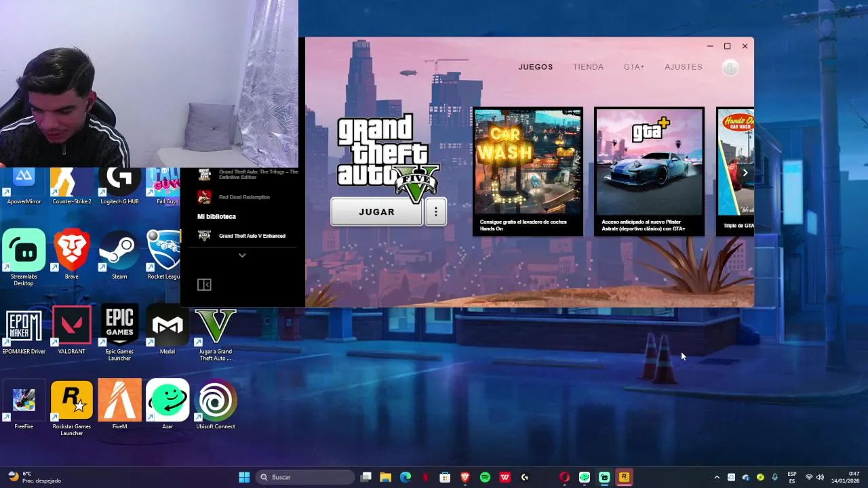The width and height of the screenshot is (868, 488).
Task: Open the ESP language switcher
Action: 792,477
